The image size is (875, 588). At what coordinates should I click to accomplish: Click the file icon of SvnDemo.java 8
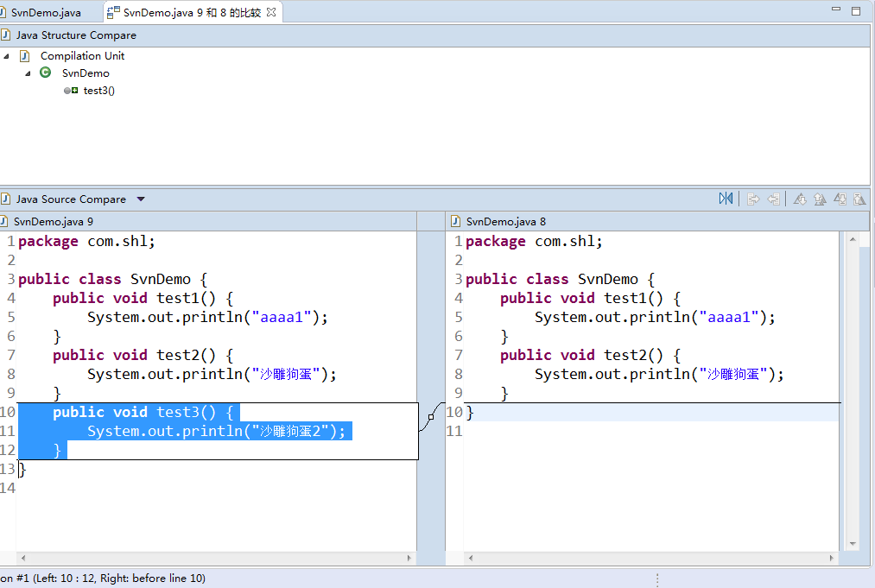(455, 222)
